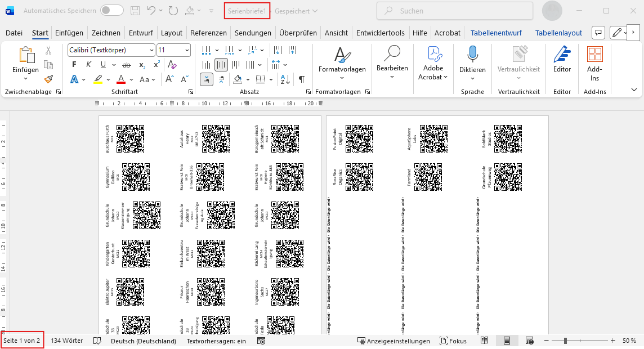Save the document with the disk icon
The width and height of the screenshot is (644, 349).
135,11
